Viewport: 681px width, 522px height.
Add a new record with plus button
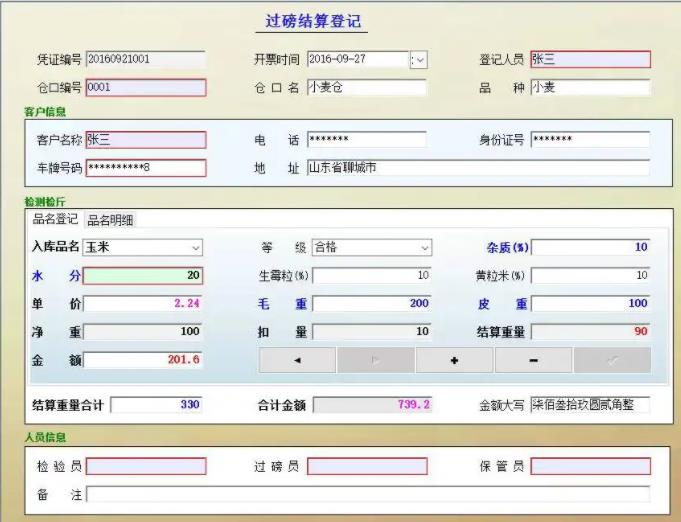455,360
